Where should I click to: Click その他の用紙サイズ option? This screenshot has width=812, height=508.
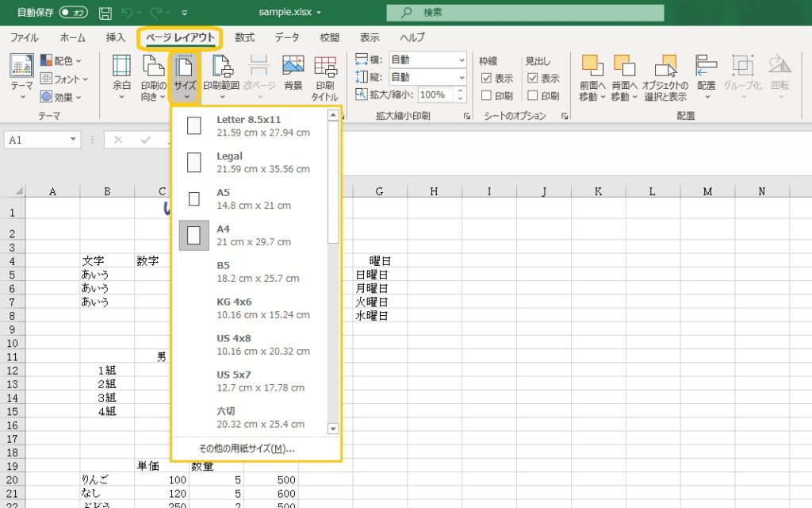(247, 448)
